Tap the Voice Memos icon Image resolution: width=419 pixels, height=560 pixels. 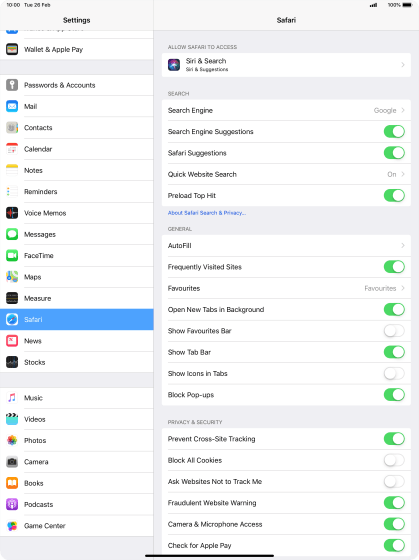click(x=12, y=213)
